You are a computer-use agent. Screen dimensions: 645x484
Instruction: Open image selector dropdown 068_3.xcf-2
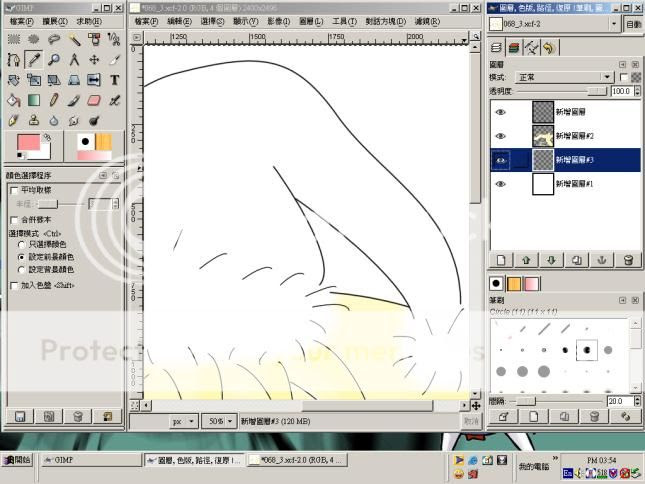pos(554,24)
